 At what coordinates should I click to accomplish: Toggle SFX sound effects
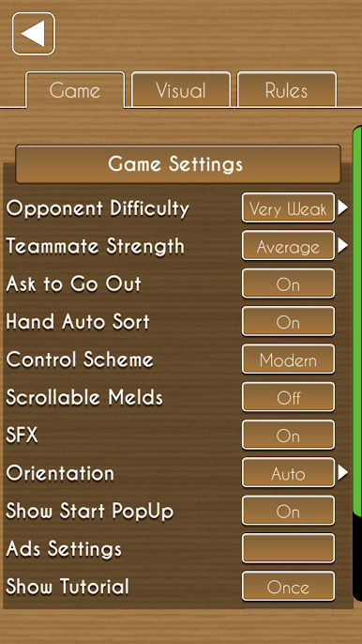[288, 435]
